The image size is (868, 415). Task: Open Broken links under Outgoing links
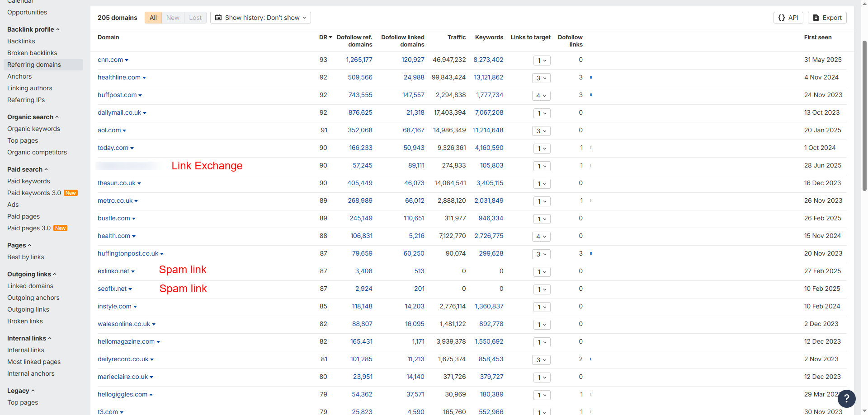[25, 321]
